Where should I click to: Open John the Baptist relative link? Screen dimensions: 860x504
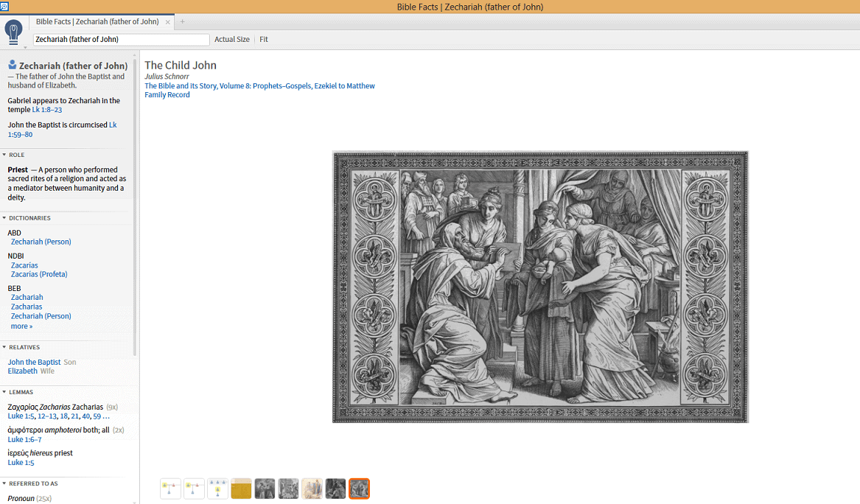pos(34,362)
